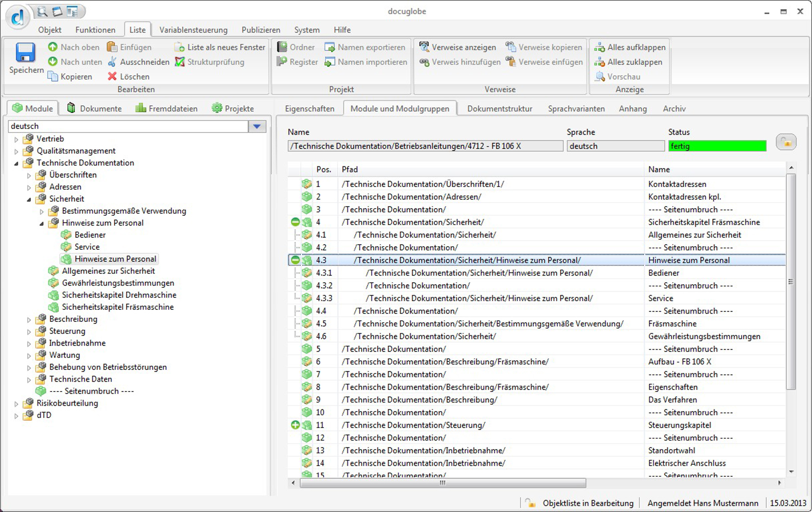Switch to the Dokumentstruktur tab
Image resolution: width=812 pixels, height=512 pixels.
point(499,109)
